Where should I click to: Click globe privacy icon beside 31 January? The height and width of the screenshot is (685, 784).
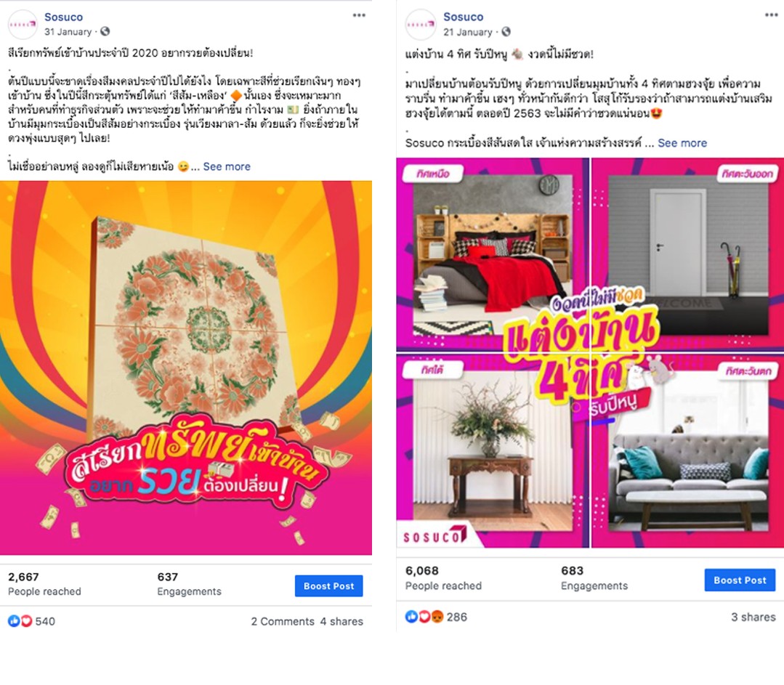coord(105,31)
